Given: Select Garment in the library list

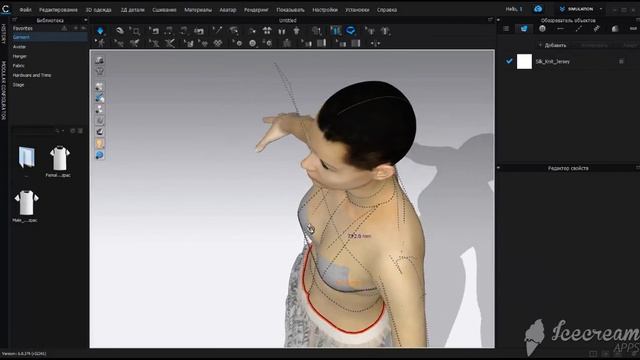Looking at the screenshot, I should click(x=49, y=37).
